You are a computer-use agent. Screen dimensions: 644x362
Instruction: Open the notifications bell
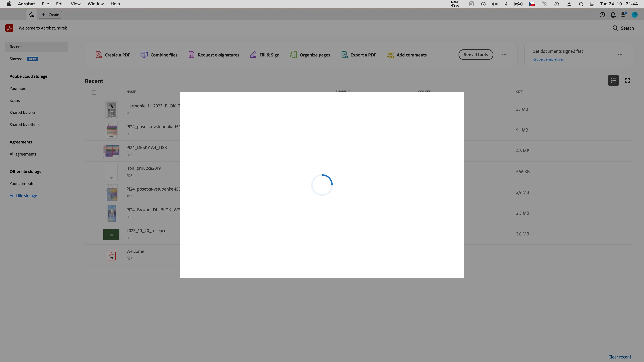click(613, 15)
